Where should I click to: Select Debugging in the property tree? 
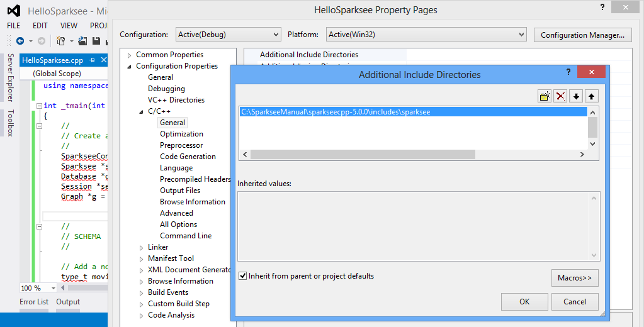click(166, 89)
